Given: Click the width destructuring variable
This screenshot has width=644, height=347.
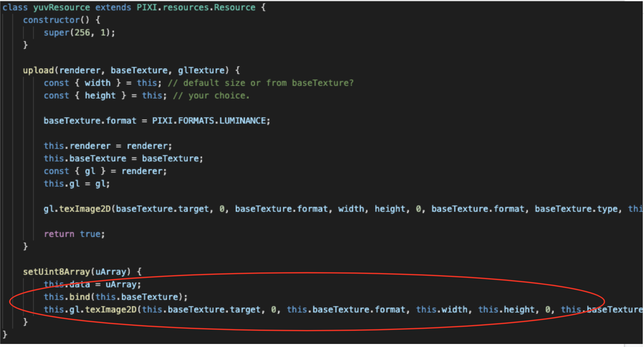Looking at the screenshot, I should tap(98, 83).
